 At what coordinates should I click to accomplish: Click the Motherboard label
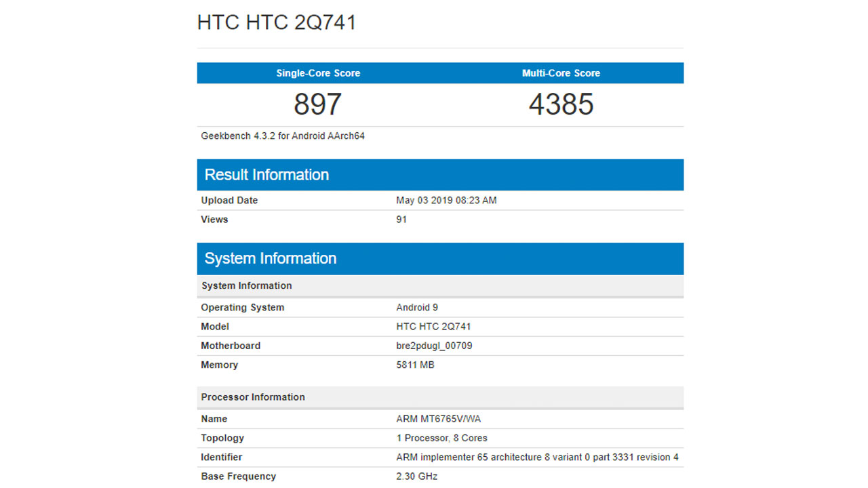point(231,346)
